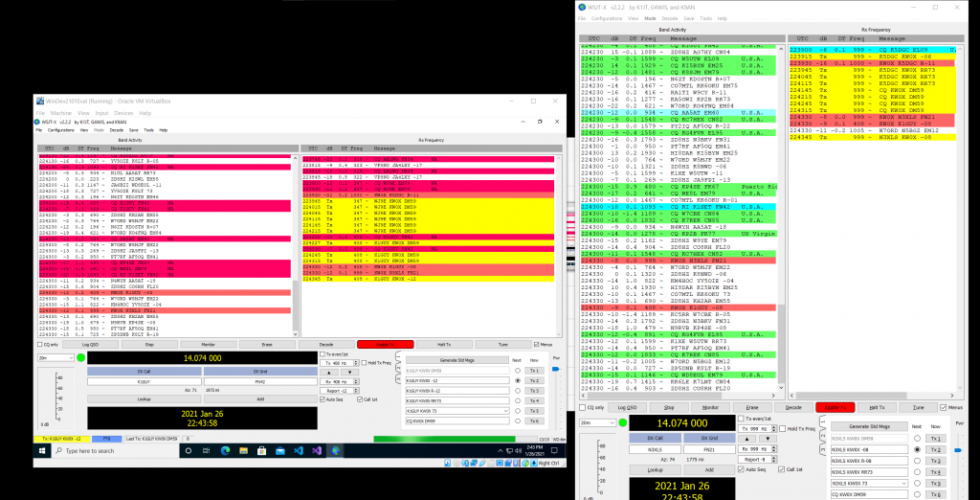
Task: Open the 20m band dropdown in VirtualBox WSJT-X
Action: tap(56, 358)
